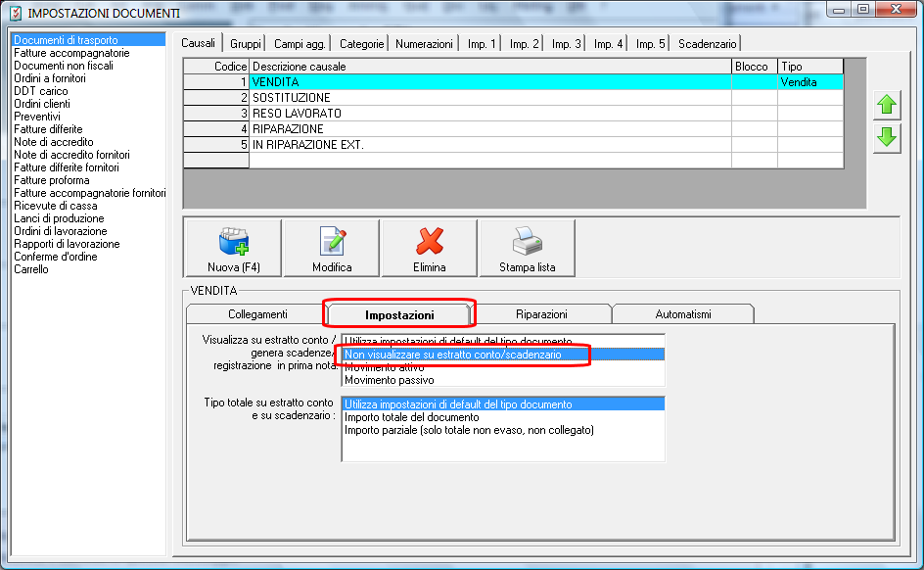Select Fatture differite in list

[x=88, y=129]
